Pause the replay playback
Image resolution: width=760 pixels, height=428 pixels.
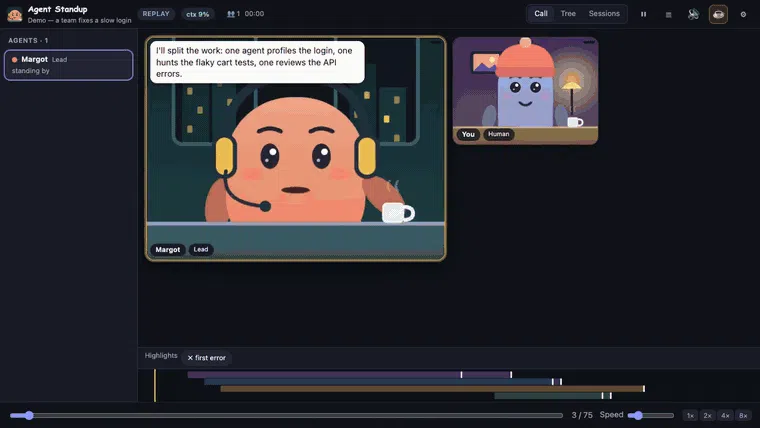point(643,14)
